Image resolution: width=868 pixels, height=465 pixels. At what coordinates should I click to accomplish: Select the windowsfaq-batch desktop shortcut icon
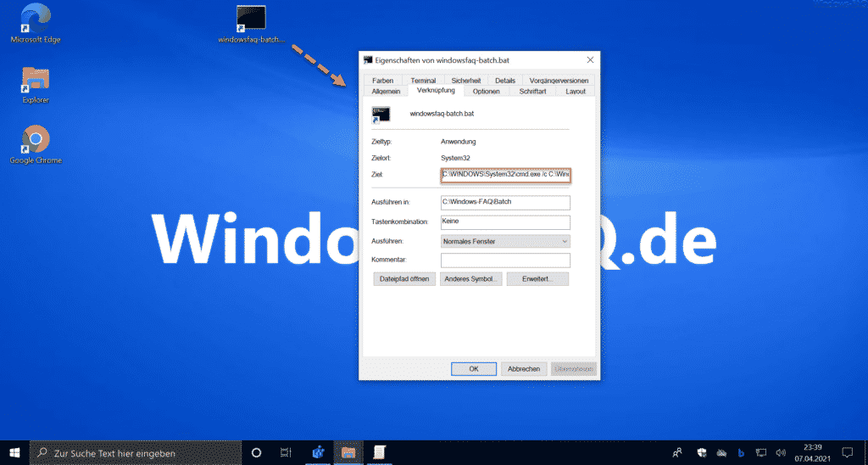click(251, 25)
